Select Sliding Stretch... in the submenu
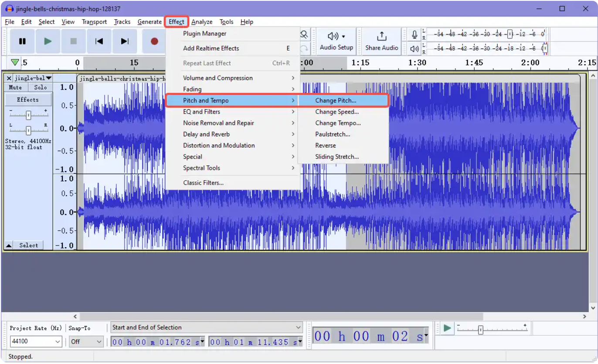This screenshot has width=598, height=364. pyautogui.click(x=343, y=157)
